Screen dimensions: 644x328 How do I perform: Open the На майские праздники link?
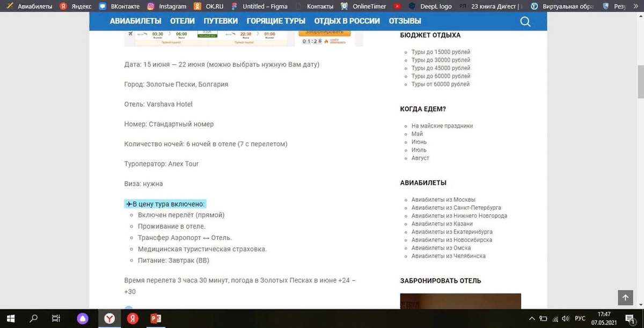tap(442, 126)
